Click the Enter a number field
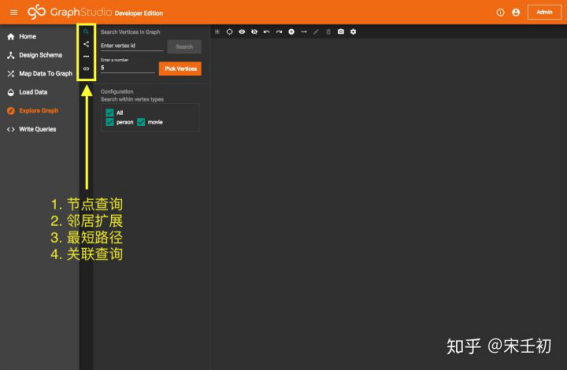This screenshot has height=371, width=567. [128, 68]
